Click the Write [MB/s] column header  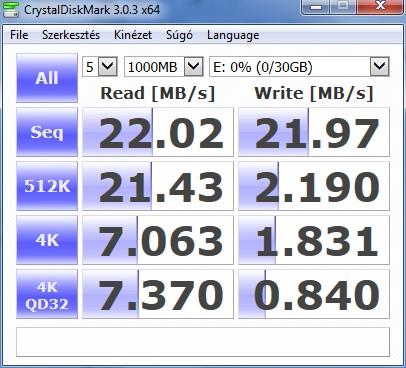[314, 93]
